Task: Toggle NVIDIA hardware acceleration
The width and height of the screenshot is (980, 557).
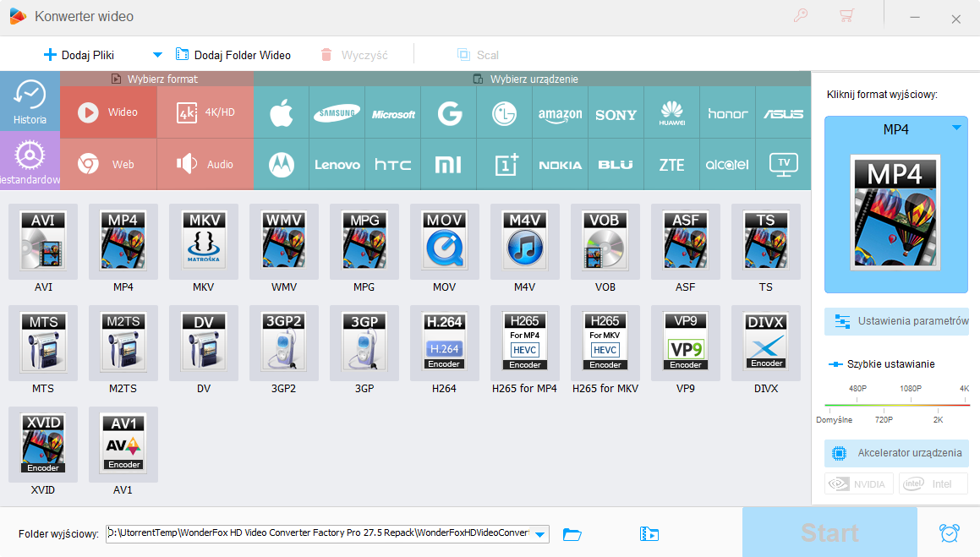Action: tap(859, 484)
